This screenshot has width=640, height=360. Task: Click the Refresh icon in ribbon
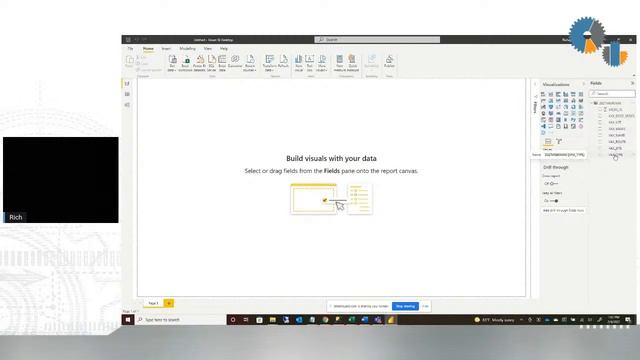click(x=283, y=61)
